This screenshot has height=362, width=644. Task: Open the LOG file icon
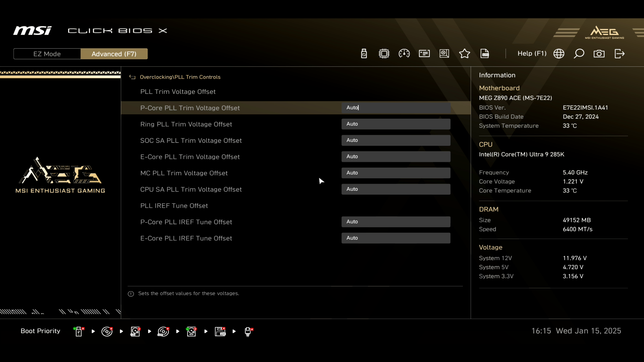pyautogui.click(x=485, y=54)
